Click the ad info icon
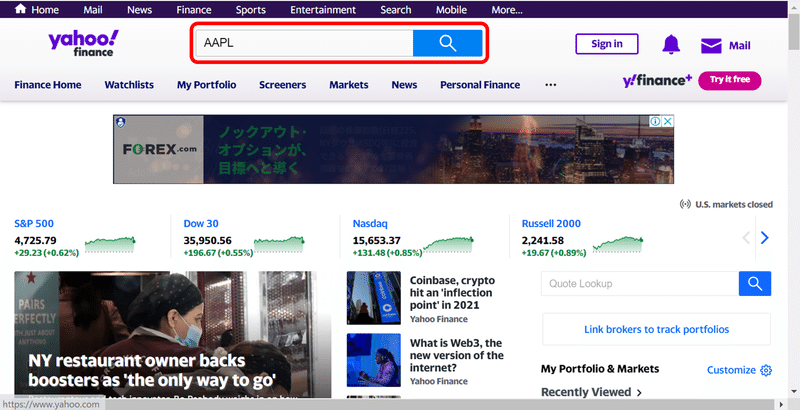 [x=655, y=121]
